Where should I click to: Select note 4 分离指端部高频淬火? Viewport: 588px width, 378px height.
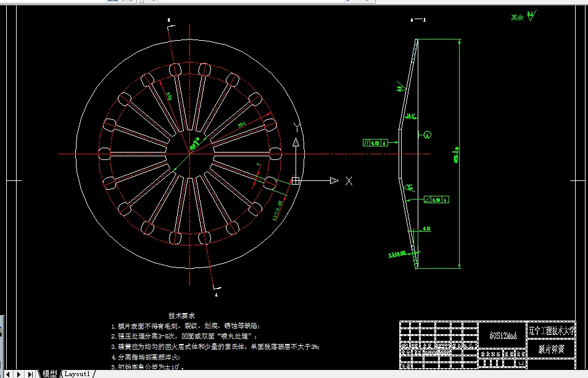[x=146, y=357]
